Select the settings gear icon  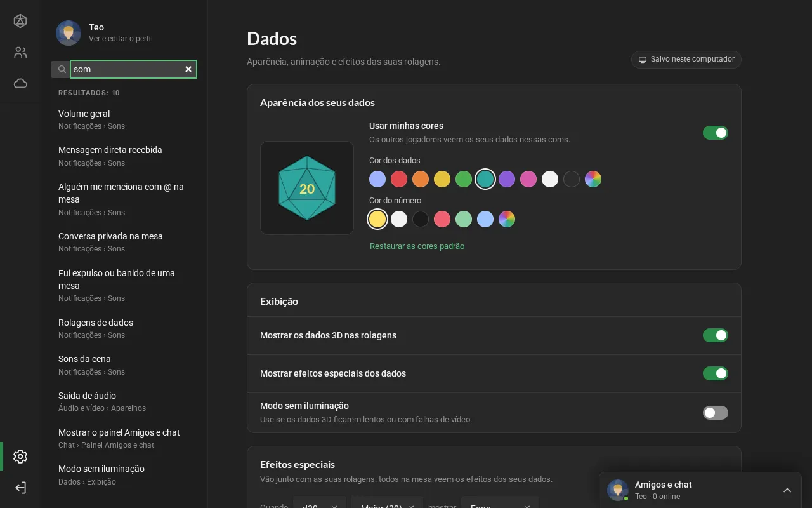coord(20,457)
